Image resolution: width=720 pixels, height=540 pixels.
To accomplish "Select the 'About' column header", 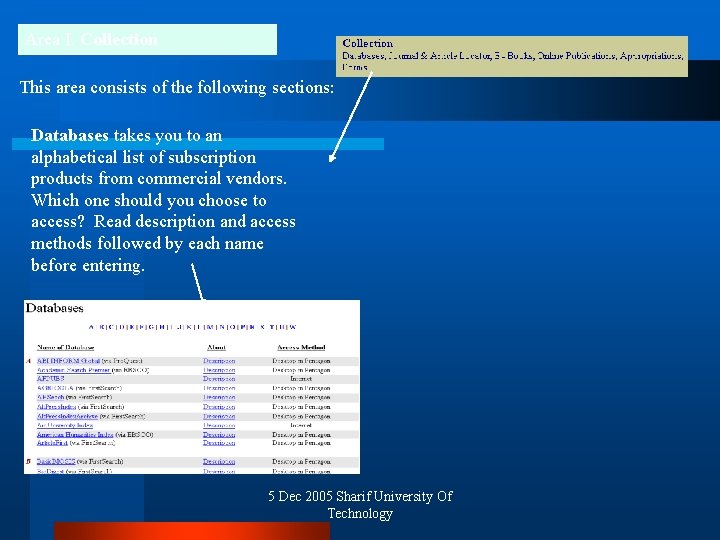I will pyautogui.click(x=216, y=347).
